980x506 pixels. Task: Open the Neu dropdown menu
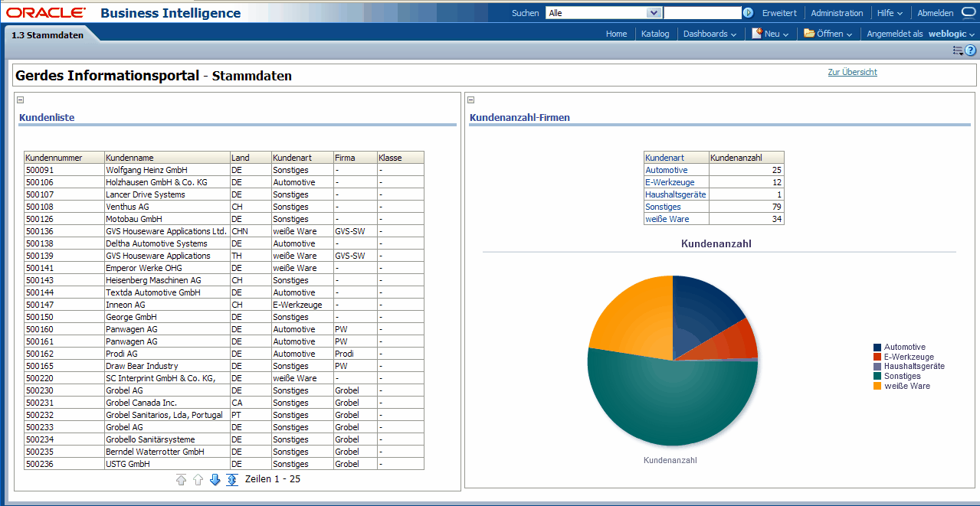[x=770, y=34]
